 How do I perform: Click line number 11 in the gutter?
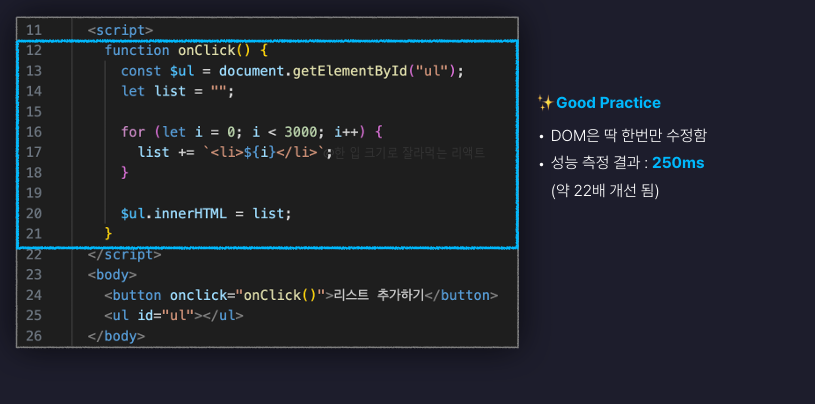pyautogui.click(x=33, y=30)
